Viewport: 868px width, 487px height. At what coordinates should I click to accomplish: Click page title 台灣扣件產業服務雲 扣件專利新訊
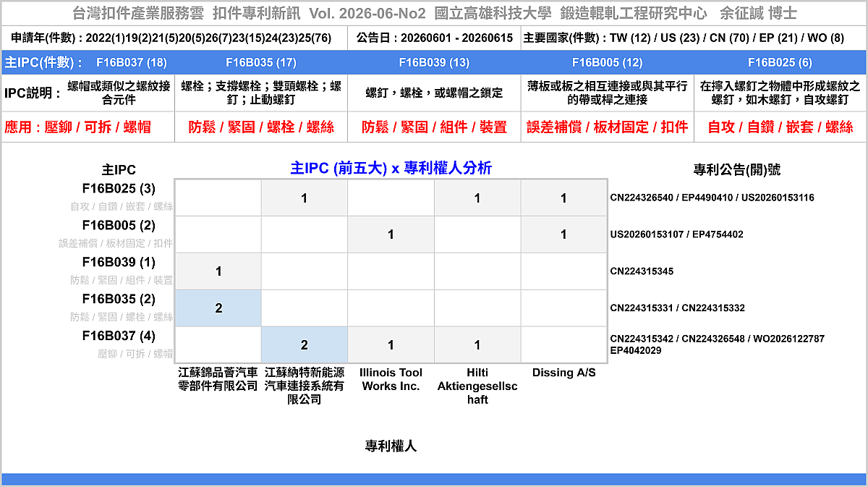click(x=187, y=13)
